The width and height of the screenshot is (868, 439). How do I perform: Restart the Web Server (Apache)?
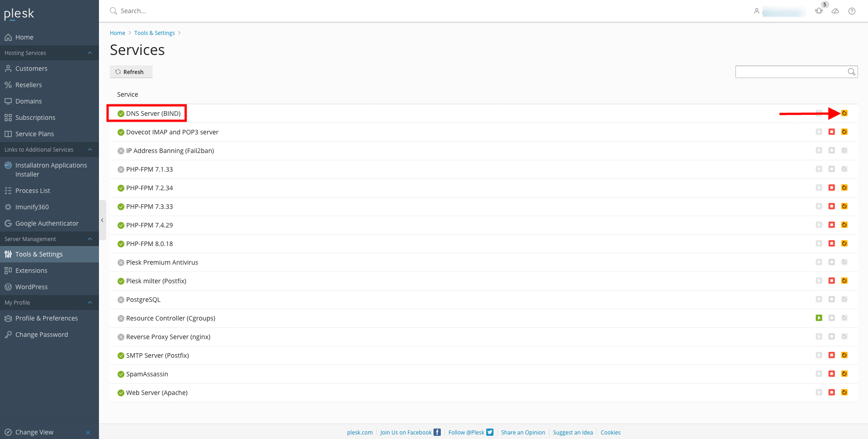(844, 392)
